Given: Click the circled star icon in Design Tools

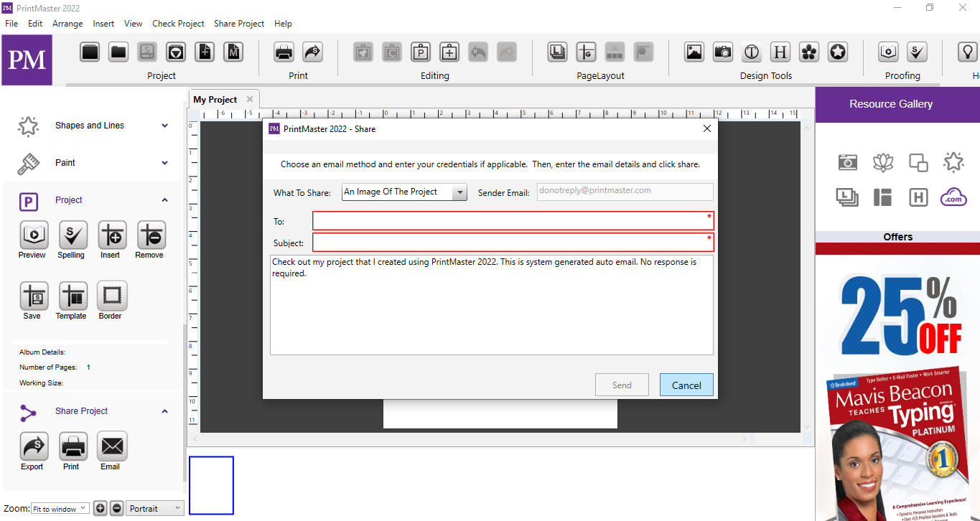Looking at the screenshot, I should click(838, 52).
